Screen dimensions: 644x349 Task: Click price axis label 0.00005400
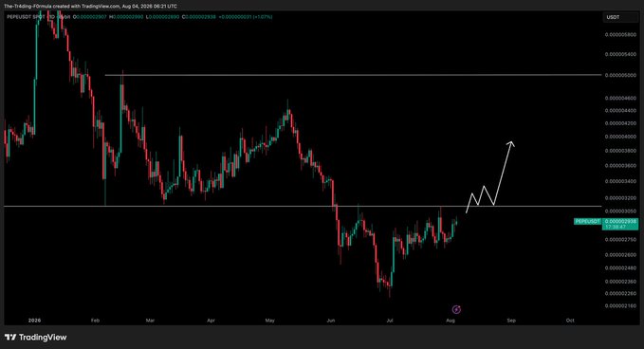click(621, 54)
